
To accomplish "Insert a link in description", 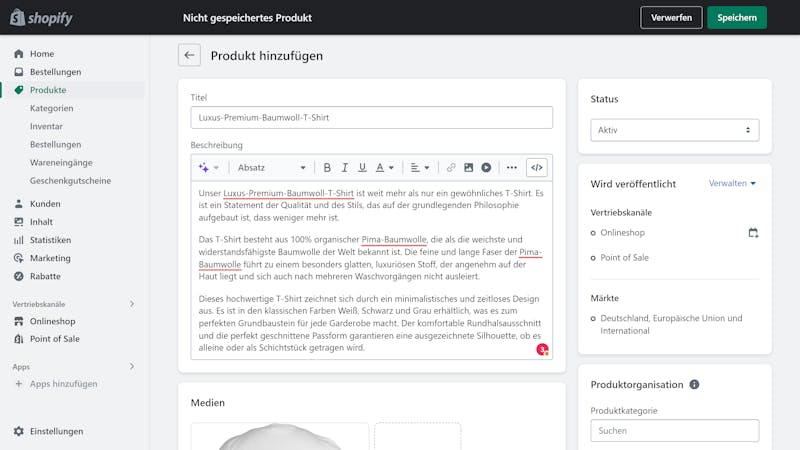I will 451,167.
